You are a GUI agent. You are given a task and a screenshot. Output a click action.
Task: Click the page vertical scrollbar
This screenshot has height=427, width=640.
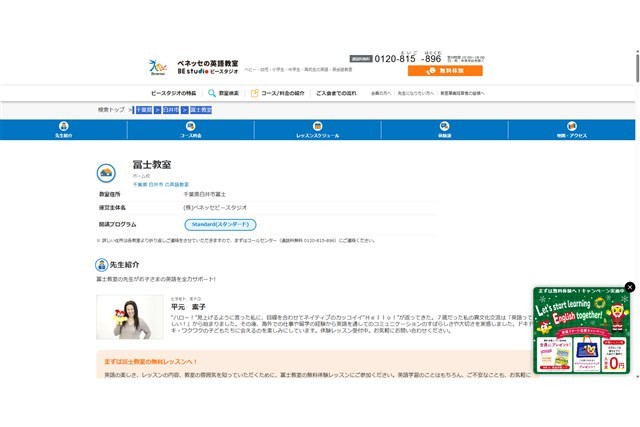[x=637, y=67]
